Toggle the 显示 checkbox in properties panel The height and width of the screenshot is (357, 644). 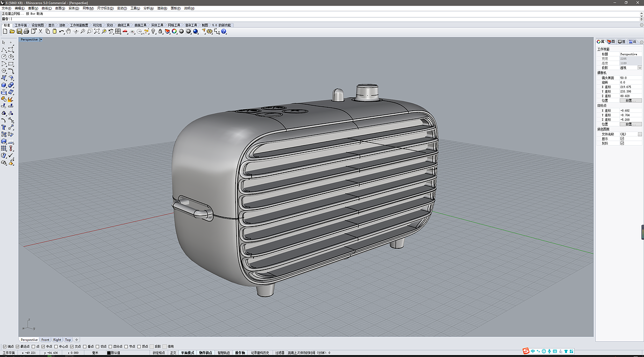622,139
